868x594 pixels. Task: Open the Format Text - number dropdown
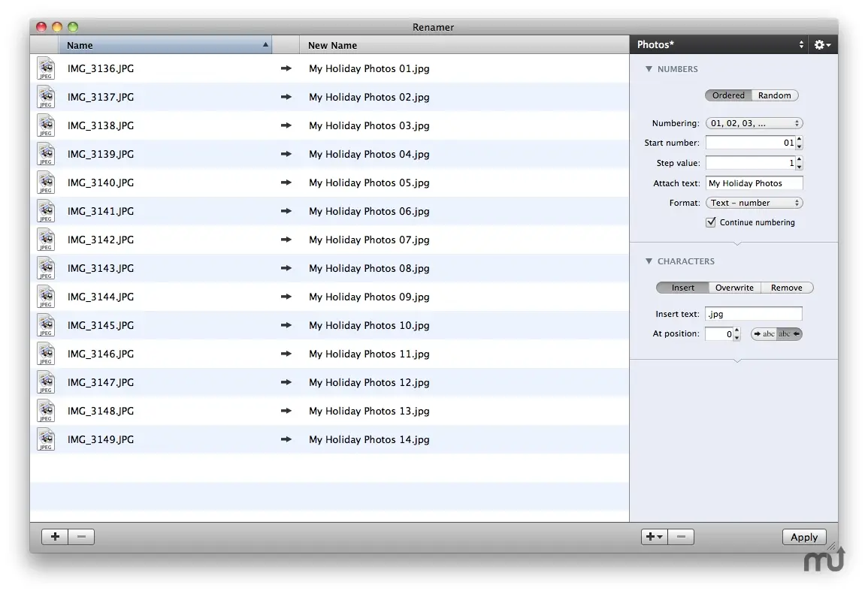754,203
